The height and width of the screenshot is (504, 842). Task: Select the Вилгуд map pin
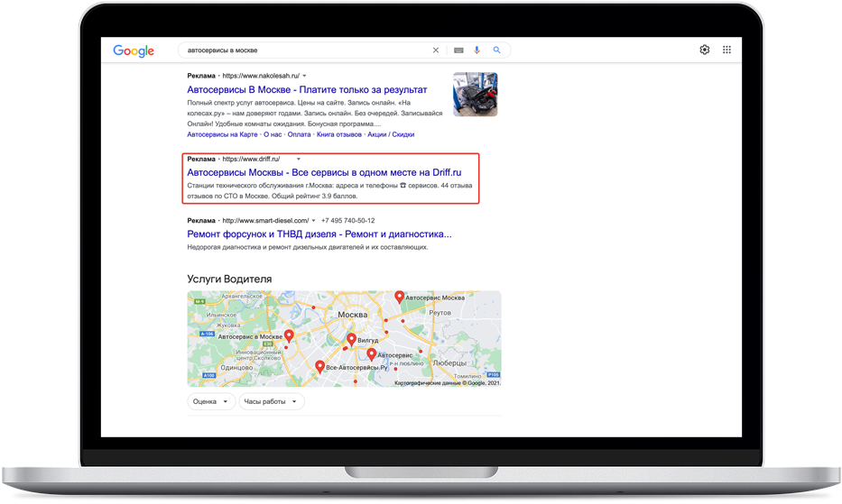coord(350,339)
